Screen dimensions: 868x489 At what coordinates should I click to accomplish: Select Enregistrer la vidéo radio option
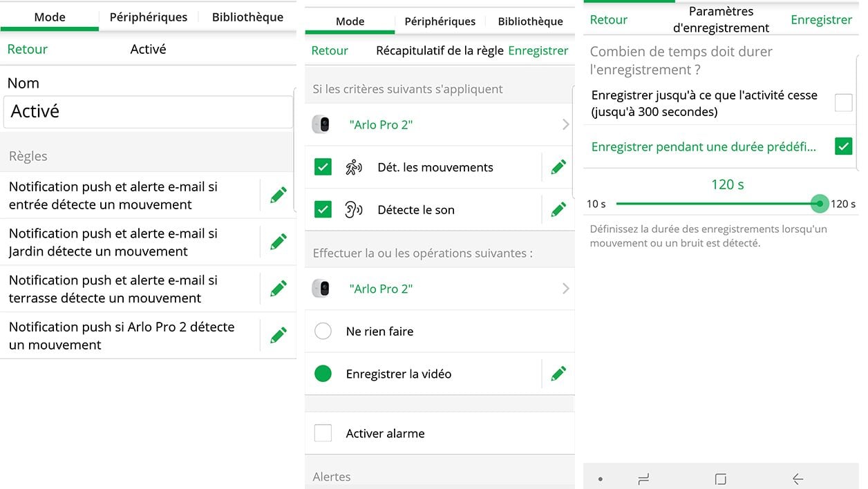(x=323, y=374)
